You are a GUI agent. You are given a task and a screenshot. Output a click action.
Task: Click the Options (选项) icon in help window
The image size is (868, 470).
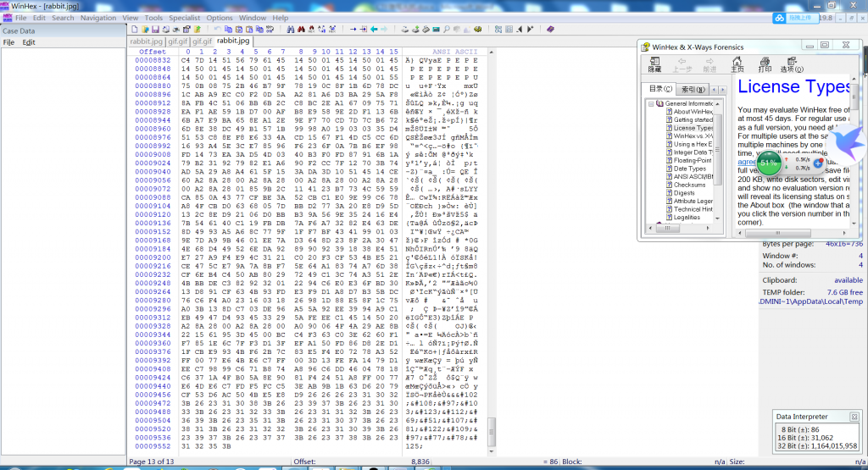pos(792,64)
